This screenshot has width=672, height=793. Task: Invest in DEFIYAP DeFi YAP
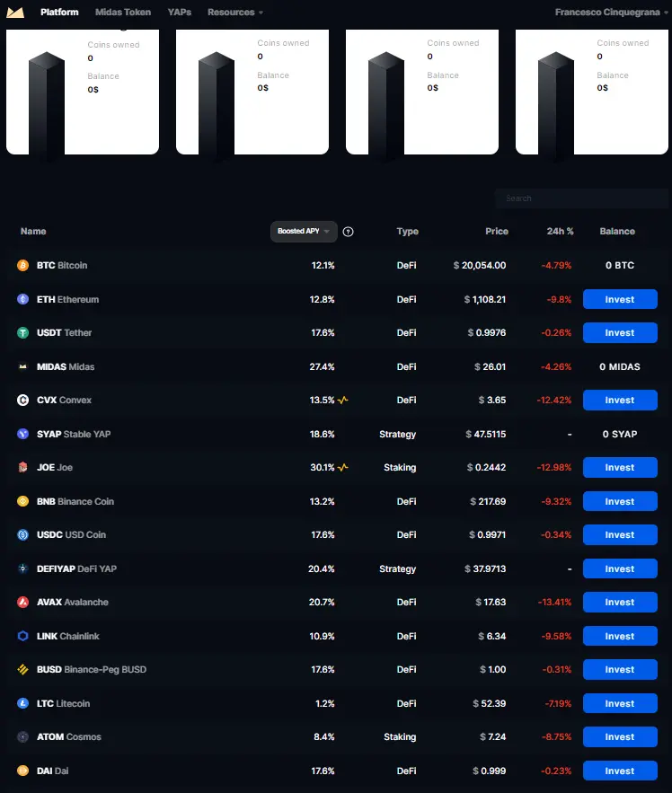620,569
